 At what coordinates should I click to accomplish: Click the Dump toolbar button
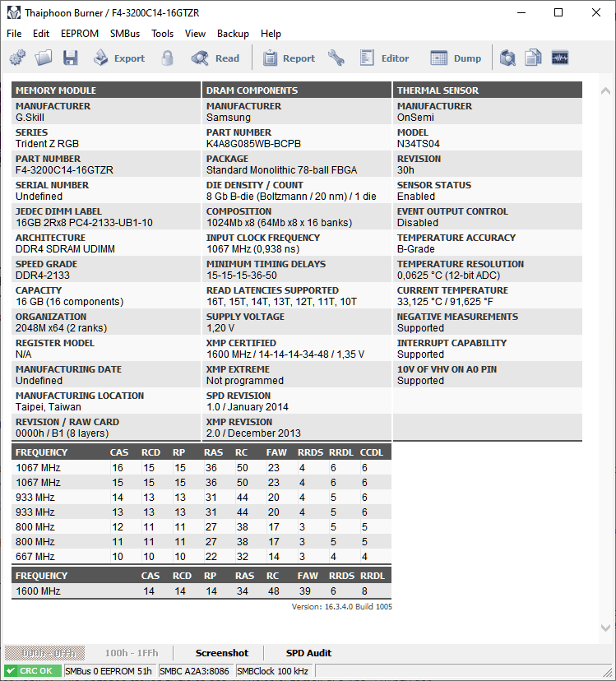tap(456, 58)
